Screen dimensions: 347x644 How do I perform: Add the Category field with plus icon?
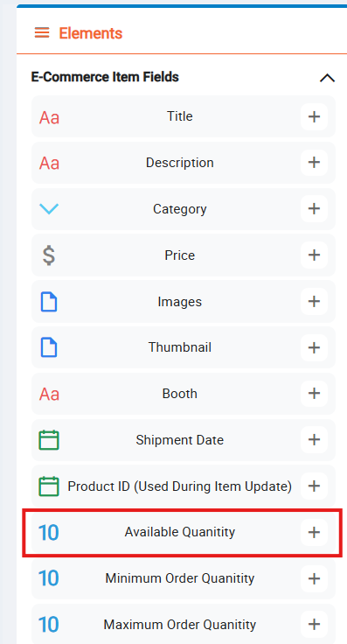(x=314, y=209)
